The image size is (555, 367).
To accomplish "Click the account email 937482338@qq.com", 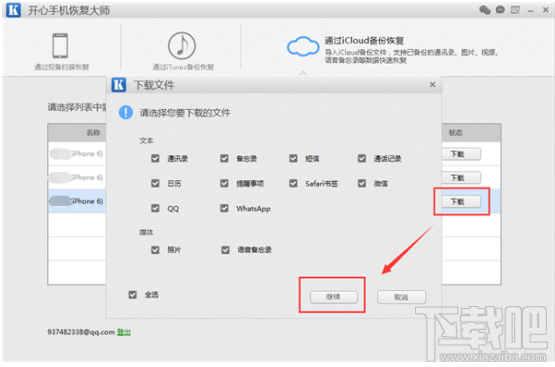I will point(81,332).
